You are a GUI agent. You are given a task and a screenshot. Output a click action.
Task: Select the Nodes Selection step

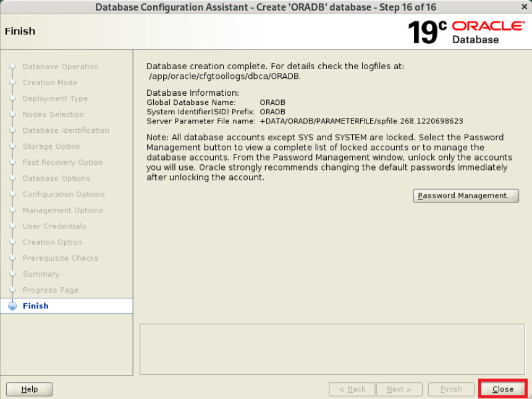[x=53, y=114]
